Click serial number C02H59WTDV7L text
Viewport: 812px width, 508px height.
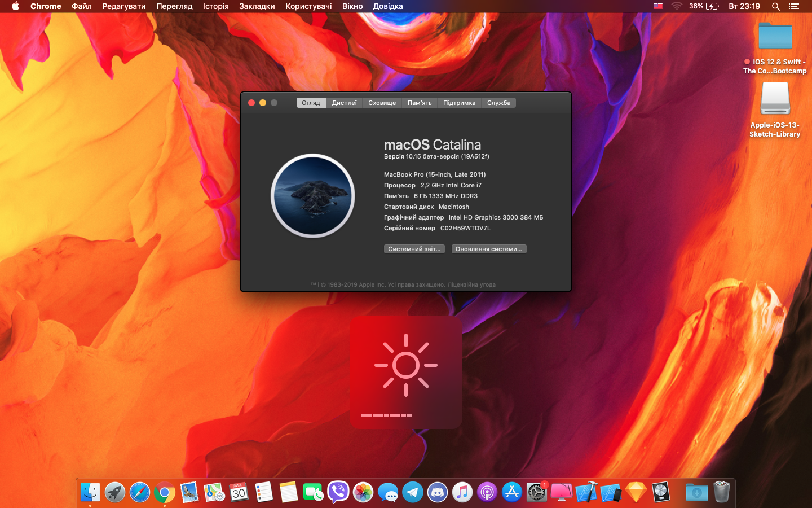tap(465, 228)
